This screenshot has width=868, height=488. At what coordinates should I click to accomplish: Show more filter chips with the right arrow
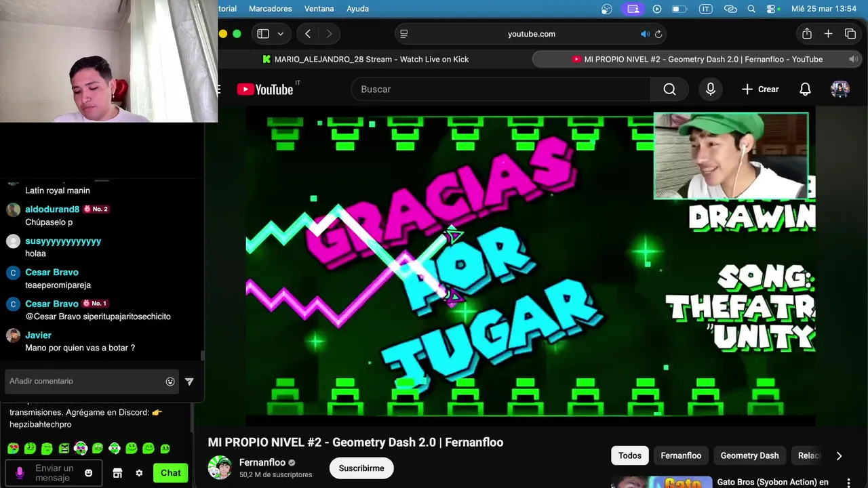pos(839,455)
